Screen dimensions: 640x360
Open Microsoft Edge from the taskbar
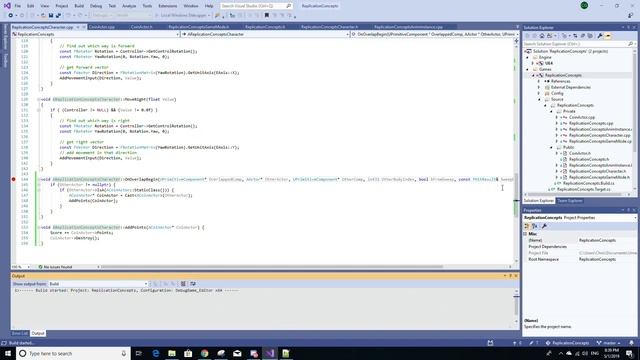click(156, 353)
